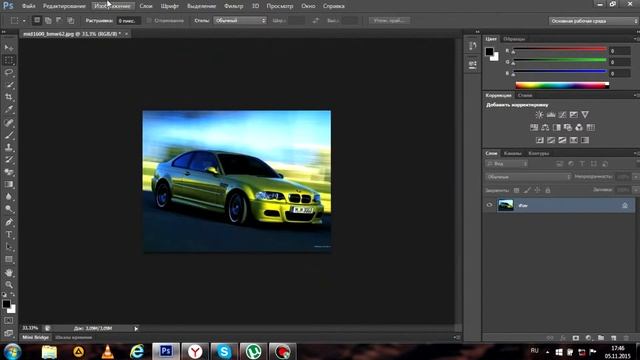Open the Mini Bridge tab
640x360 pixels.
point(36,338)
